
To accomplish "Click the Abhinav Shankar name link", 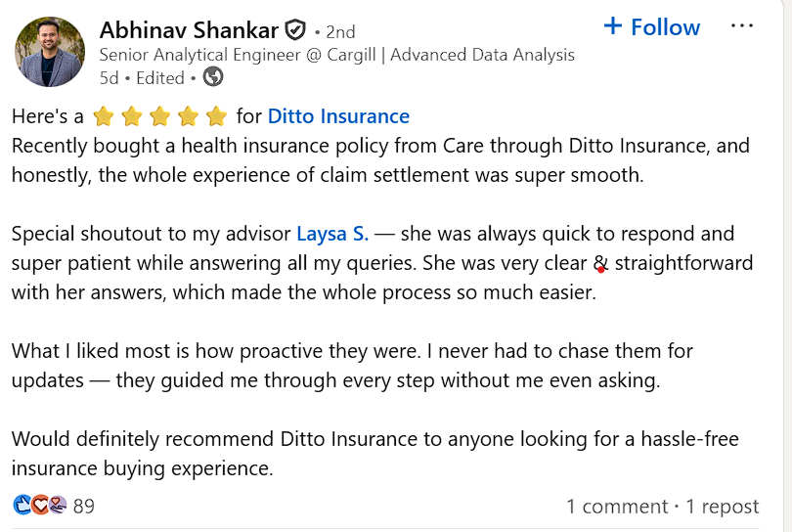I will pos(189,30).
